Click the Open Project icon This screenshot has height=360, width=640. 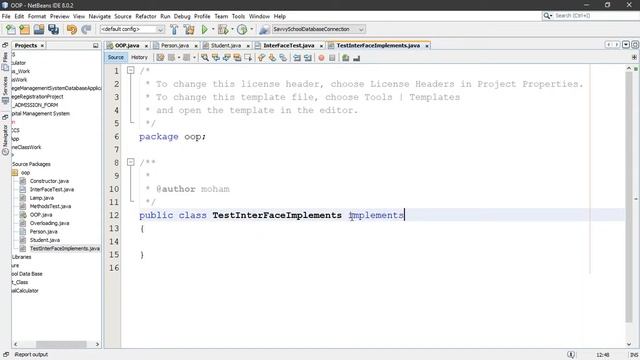pyautogui.click(x=39, y=29)
